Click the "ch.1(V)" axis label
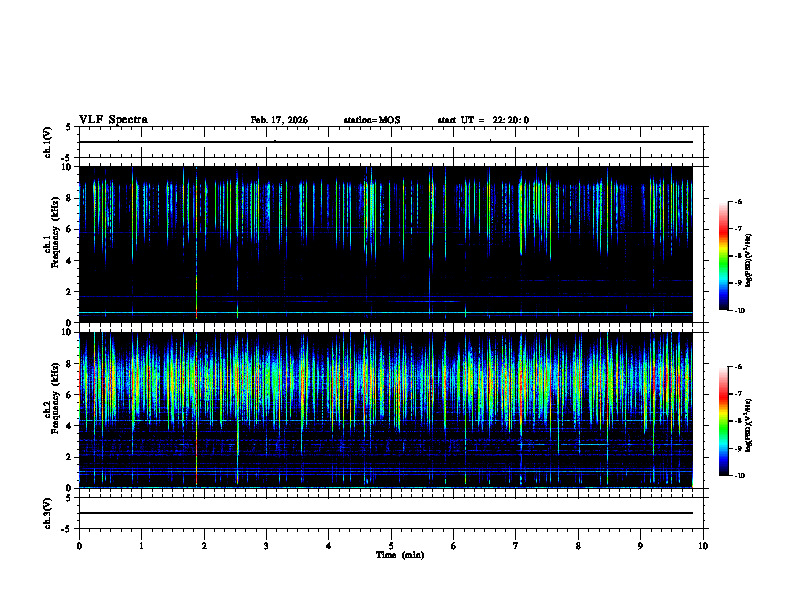 pos(47,142)
